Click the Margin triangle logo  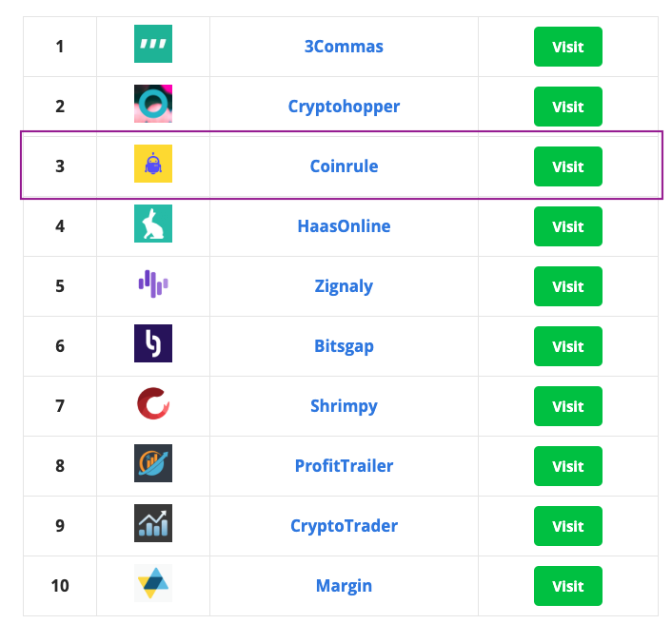153,583
